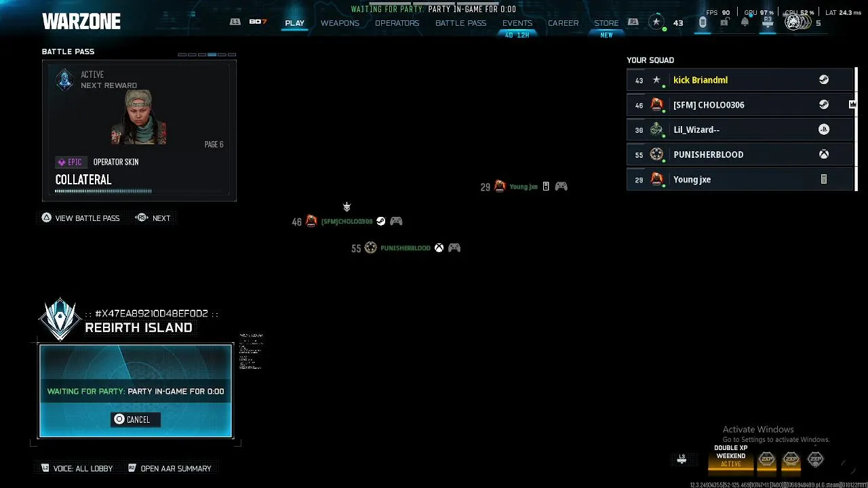
Task: Select the COLLATERAL reward title
Action: pos(83,180)
